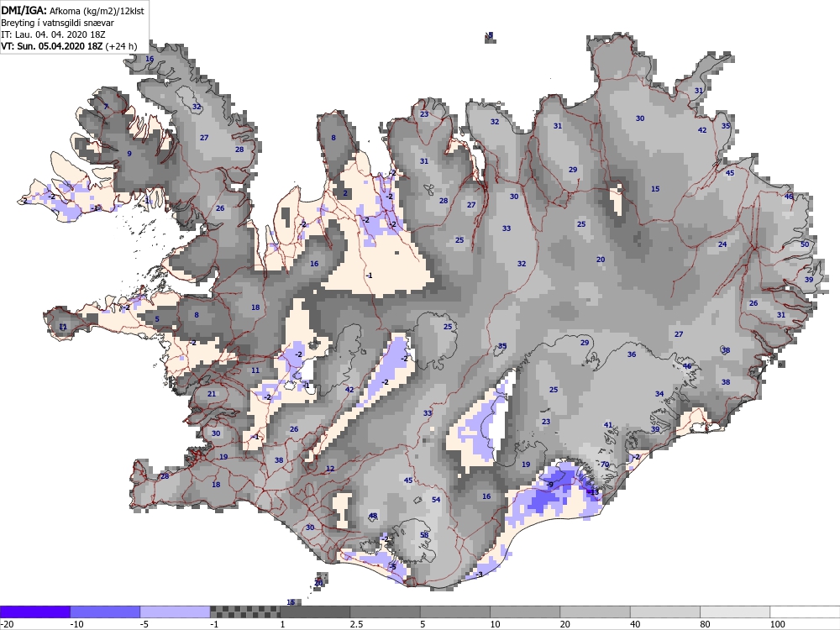840x630 pixels.
Task: Click the medium purple -10 to -5 legend swatch
Action: 105,612
